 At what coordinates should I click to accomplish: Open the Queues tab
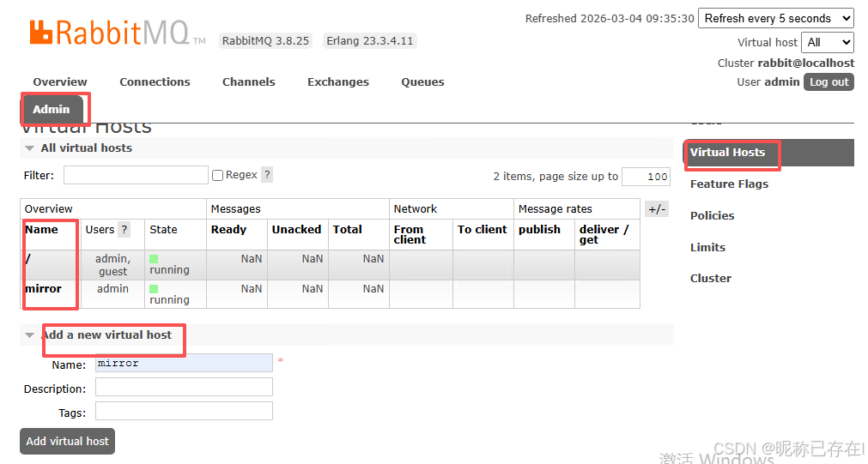tap(422, 81)
